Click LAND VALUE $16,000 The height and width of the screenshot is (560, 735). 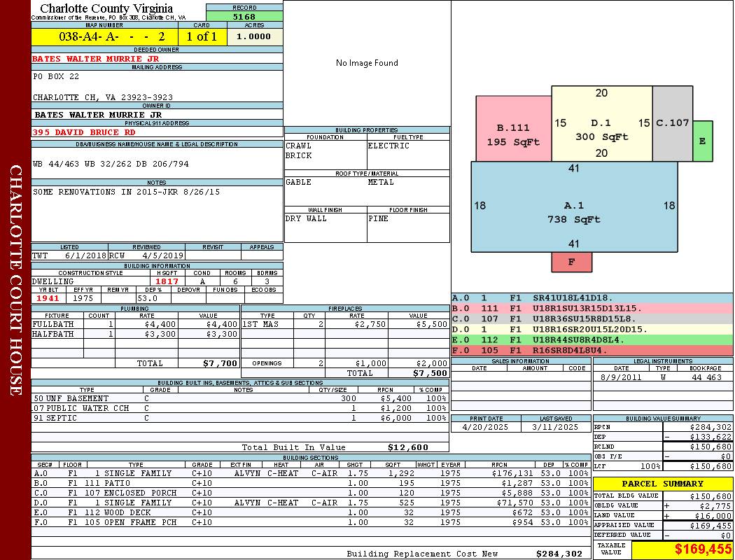coord(713,516)
